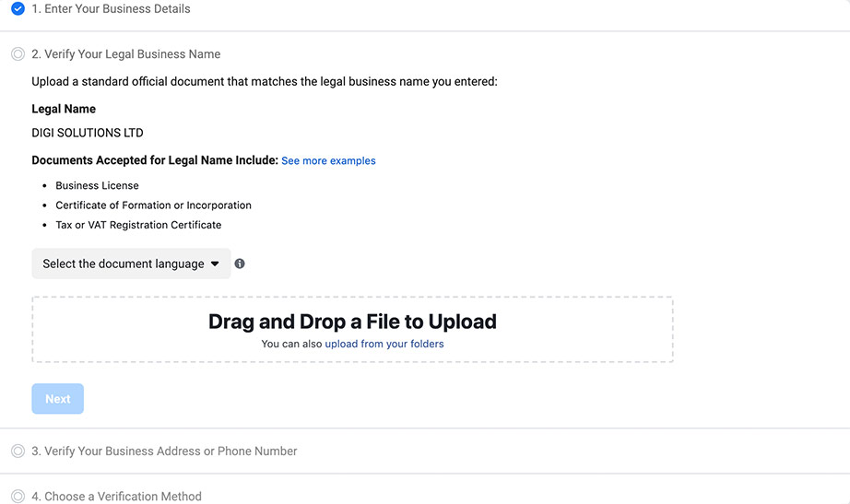Click Documents Accepted for Legal Name Include text

click(x=155, y=160)
